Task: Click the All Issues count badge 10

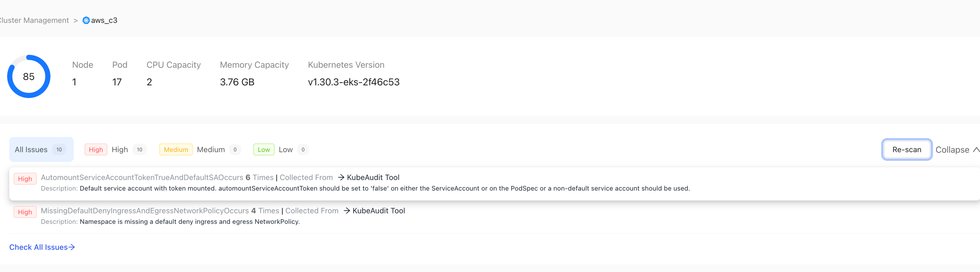Action: pyautogui.click(x=59, y=150)
